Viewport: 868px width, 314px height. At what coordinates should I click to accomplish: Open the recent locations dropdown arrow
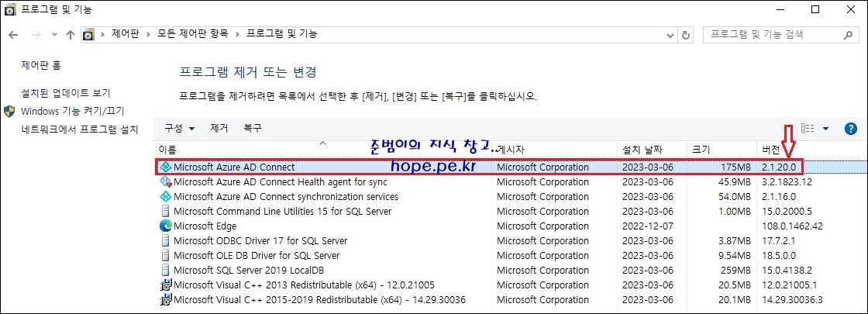pyautogui.click(x=54, y=34)
